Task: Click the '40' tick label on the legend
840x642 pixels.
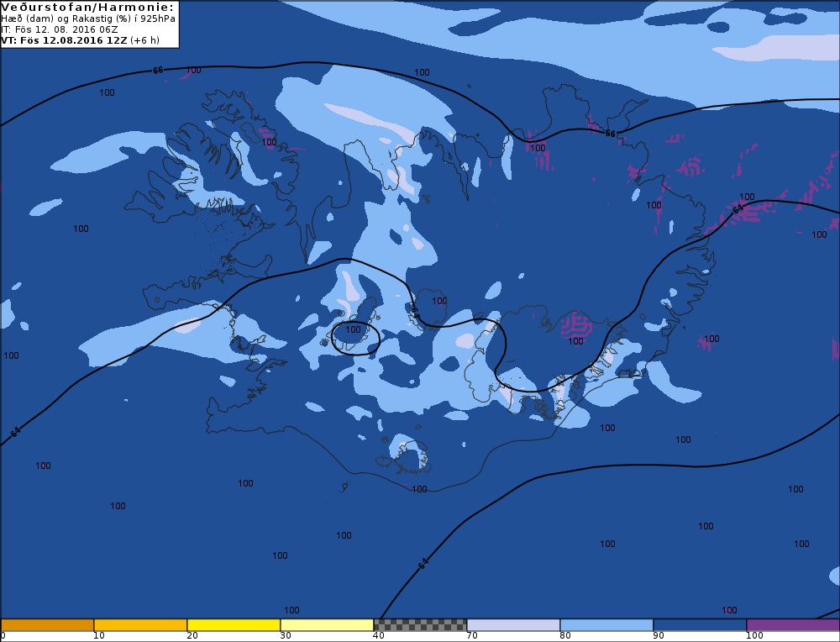Action: tap(379, 636)
